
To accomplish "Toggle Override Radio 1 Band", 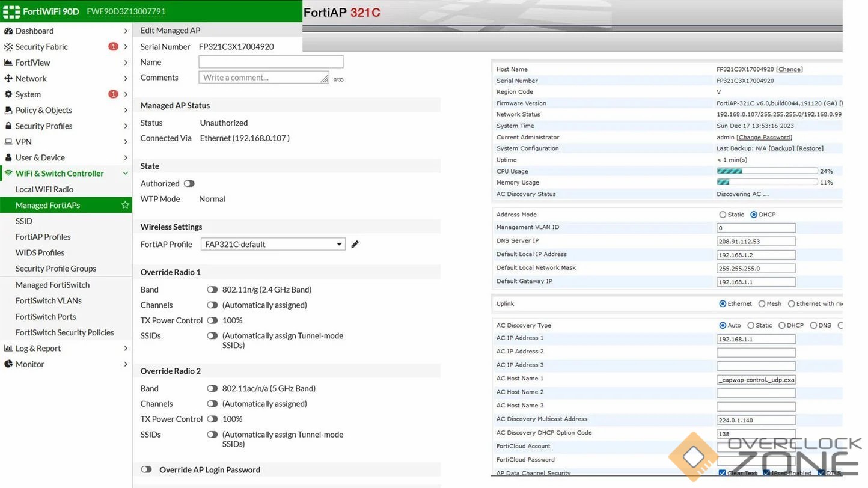I will (x=212, y=290).
